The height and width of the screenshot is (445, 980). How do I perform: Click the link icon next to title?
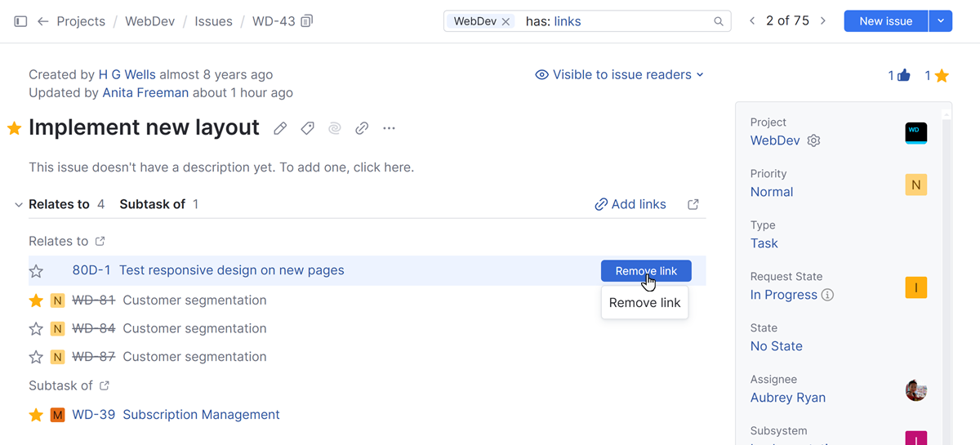[x=362, y=128]
